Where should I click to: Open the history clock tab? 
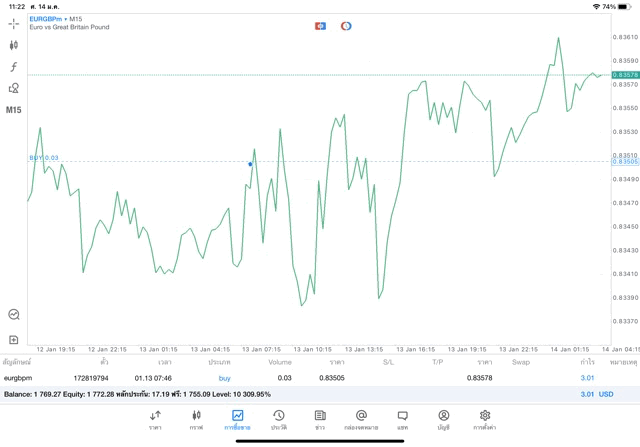coord(279,419)
